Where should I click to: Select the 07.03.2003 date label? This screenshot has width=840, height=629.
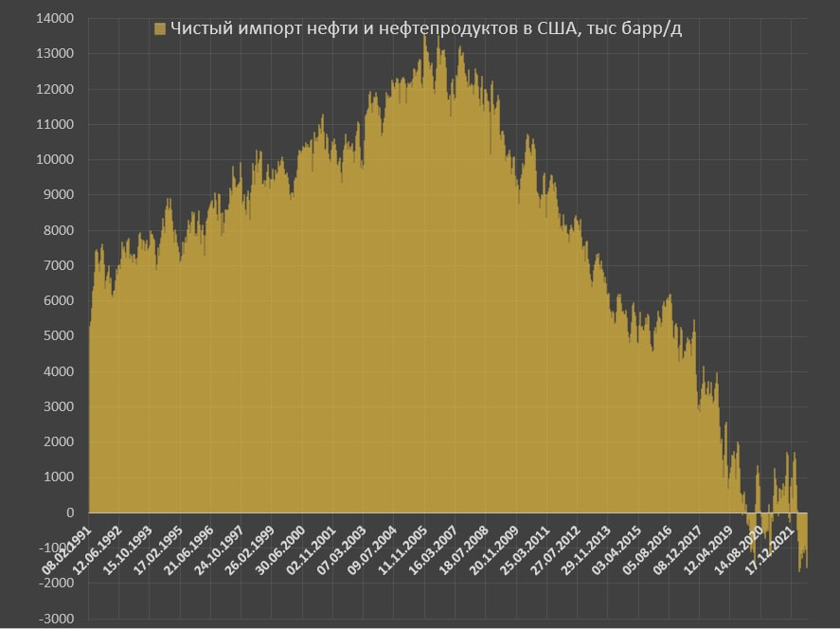coord(341,550)
